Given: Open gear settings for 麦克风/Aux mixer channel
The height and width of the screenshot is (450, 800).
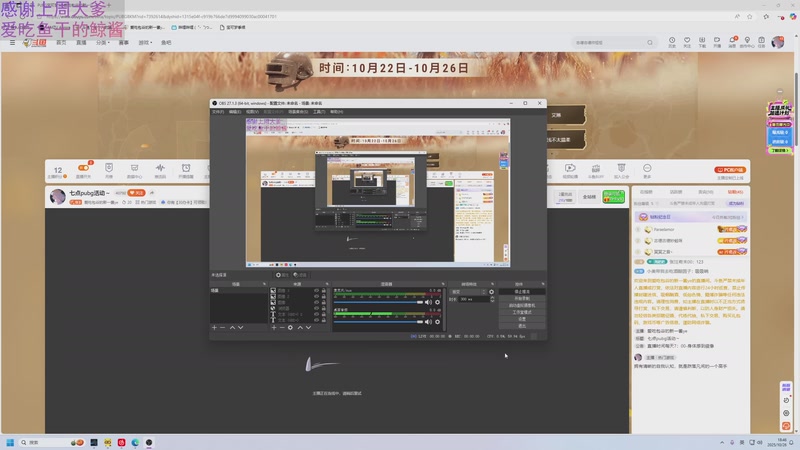Looking at the screenshot, I should (437, 302).
